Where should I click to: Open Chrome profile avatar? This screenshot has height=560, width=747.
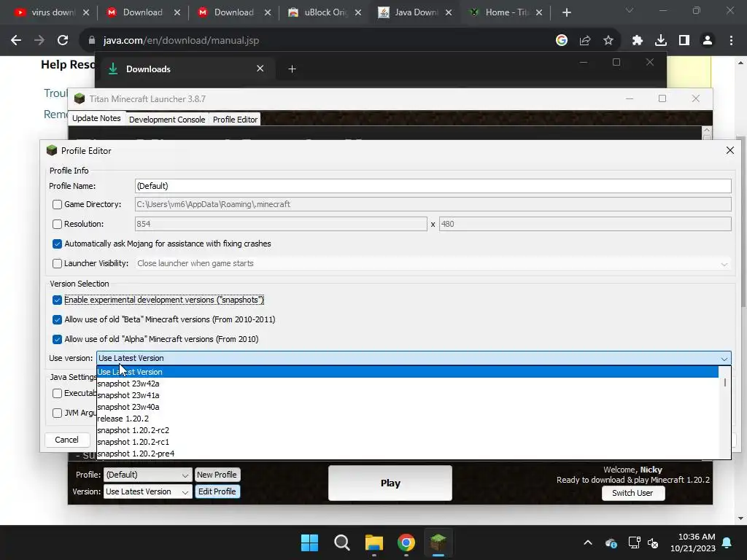(708, 41)
